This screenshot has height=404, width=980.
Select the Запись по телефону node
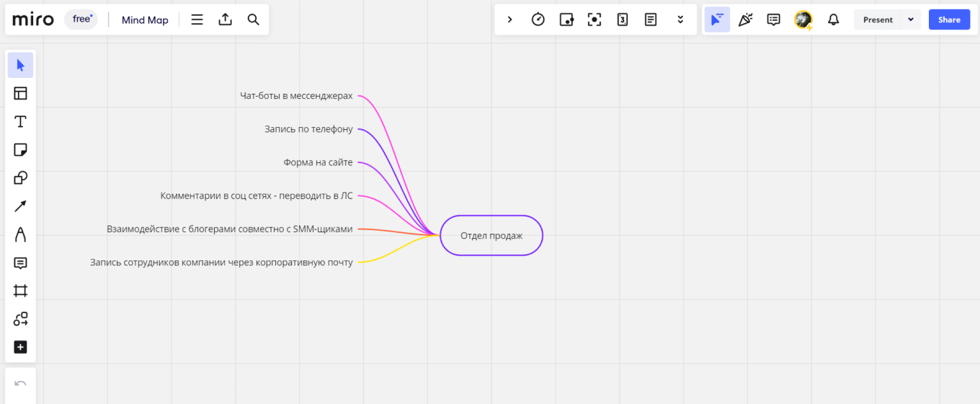click(308, 129)
